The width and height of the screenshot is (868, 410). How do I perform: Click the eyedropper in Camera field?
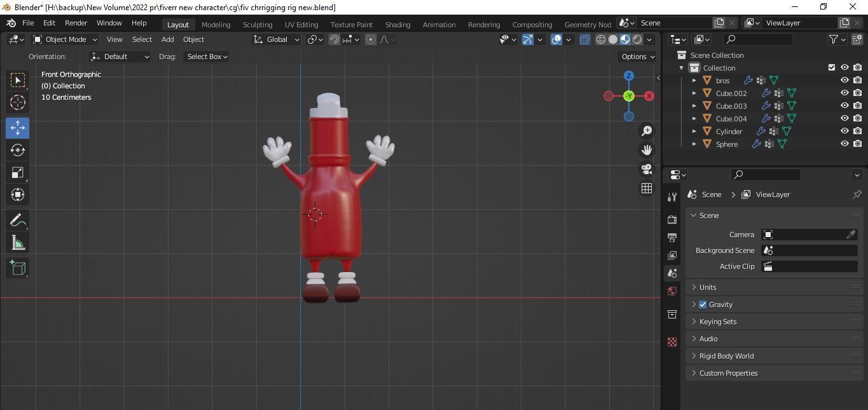click(x=851, y=235)
